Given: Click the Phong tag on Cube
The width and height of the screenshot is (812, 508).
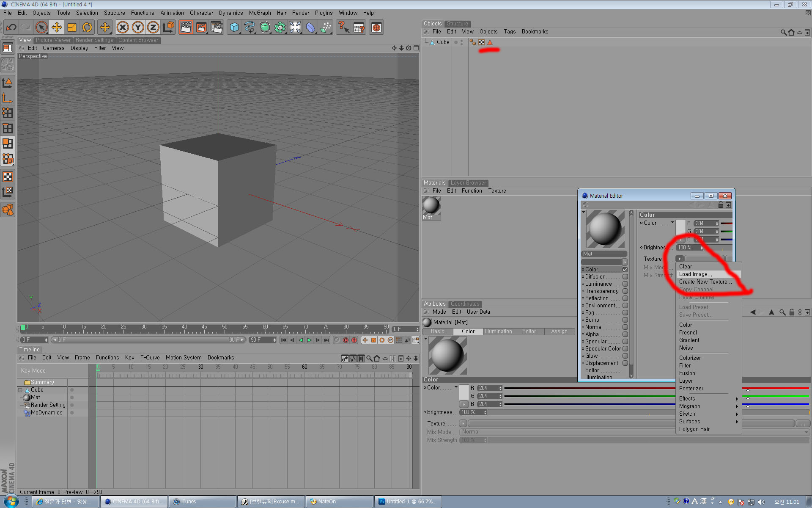Looking at the screenshot, I should pos(490,42).
